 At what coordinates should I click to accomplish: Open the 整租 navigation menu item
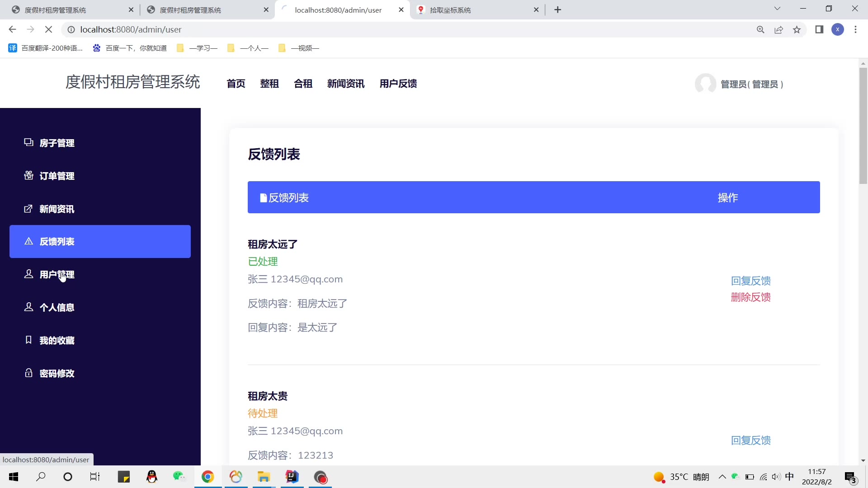(269, 84)
